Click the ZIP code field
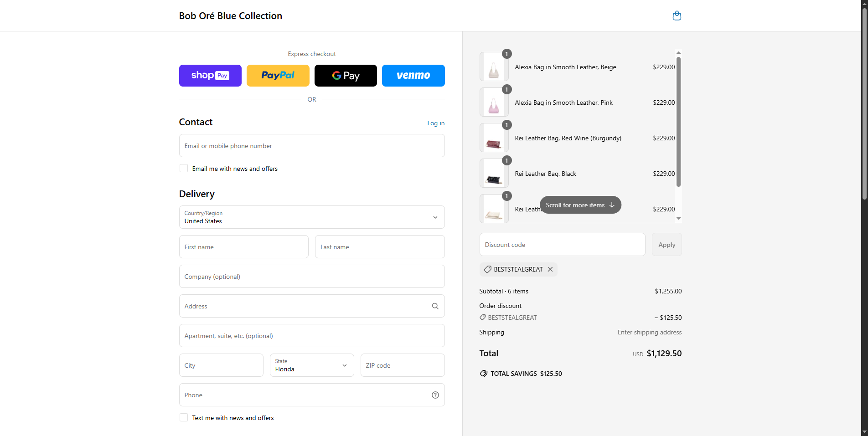Screen dimensions: 868x436 (x=403, y=365)
